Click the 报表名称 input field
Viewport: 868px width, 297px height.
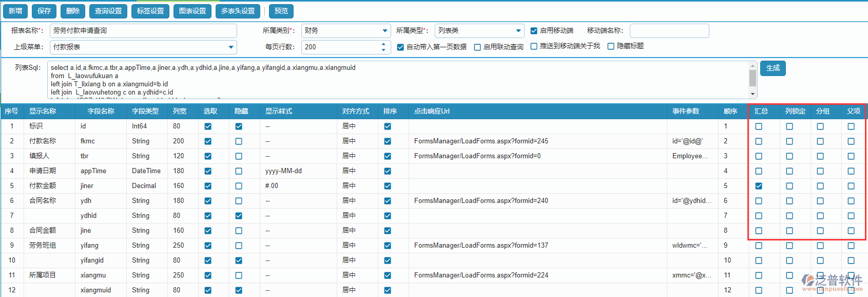pyautogui.click(x=143, y=31)
